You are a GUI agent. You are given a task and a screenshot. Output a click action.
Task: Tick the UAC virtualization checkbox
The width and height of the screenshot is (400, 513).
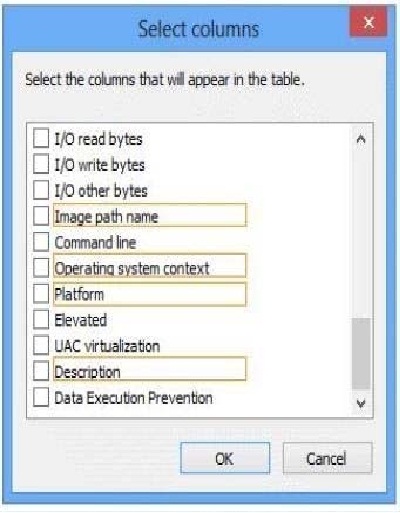(41, 345)
